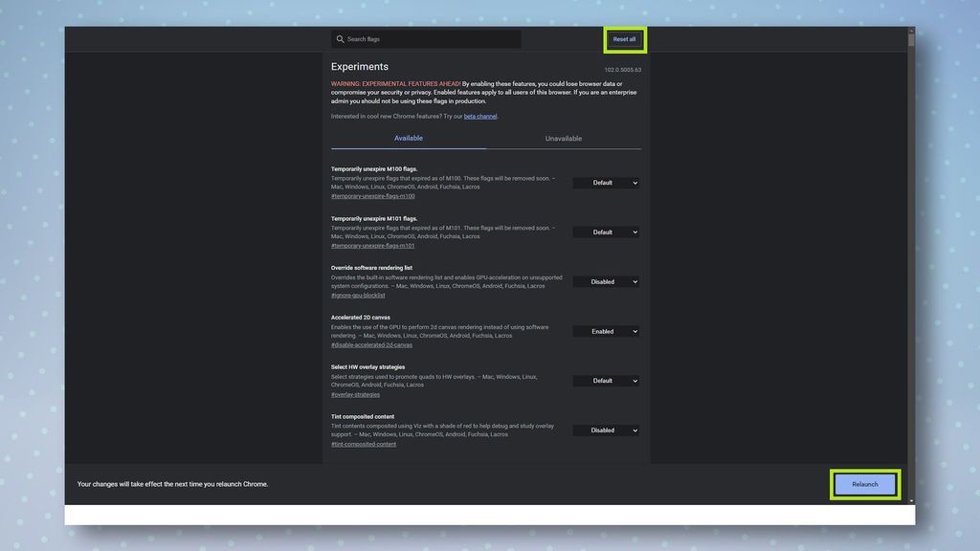Open Tint composited content dropdown
This screenshot has height=551, width=980.
coord(606,430)
